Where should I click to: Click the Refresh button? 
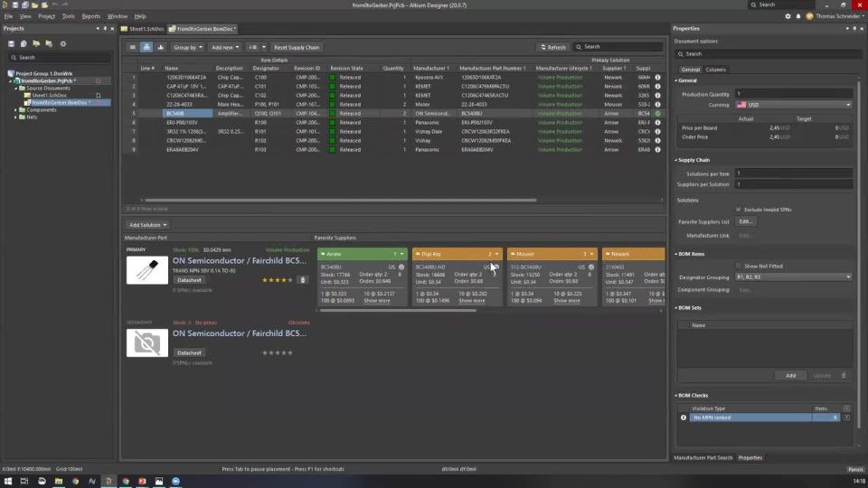(552, 48)
